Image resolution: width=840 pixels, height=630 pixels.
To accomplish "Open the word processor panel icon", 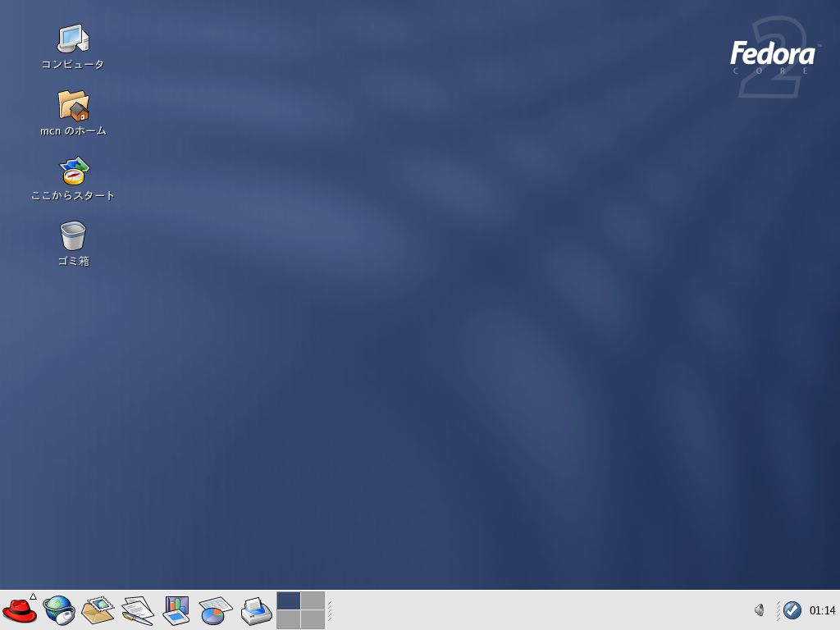I will 136,610.
